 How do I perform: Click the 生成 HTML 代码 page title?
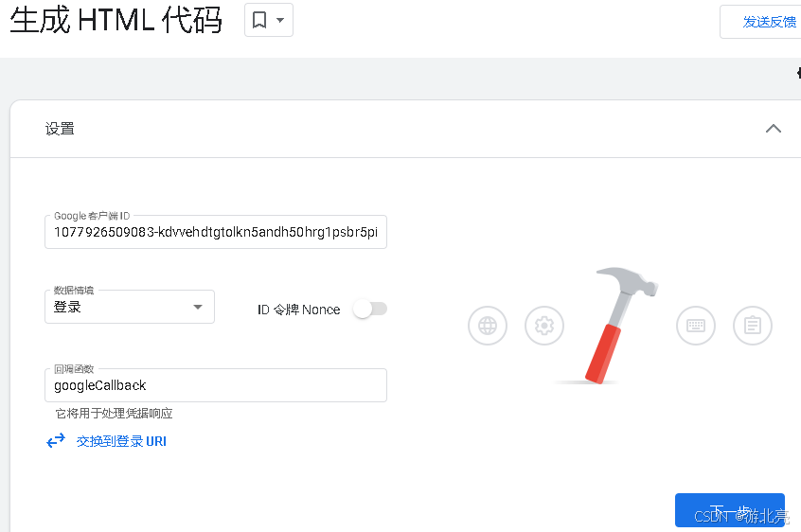(x=116, y=21)
